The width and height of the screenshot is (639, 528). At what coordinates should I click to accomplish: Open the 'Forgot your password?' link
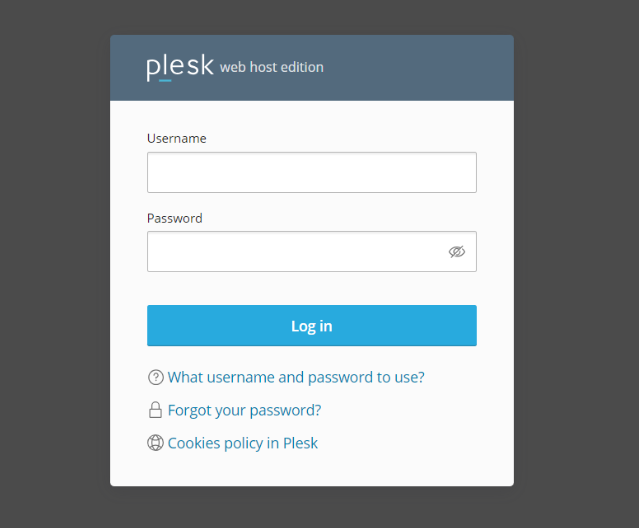coord(245,410)
